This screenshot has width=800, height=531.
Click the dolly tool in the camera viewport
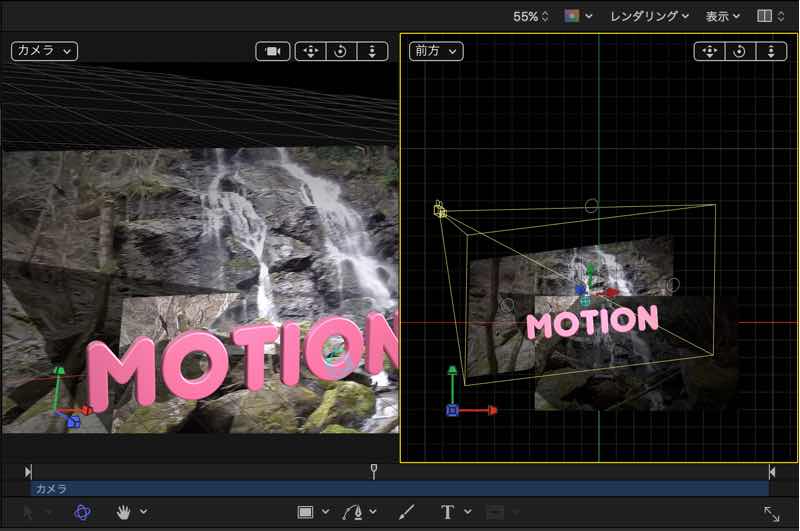click(372, 51)
